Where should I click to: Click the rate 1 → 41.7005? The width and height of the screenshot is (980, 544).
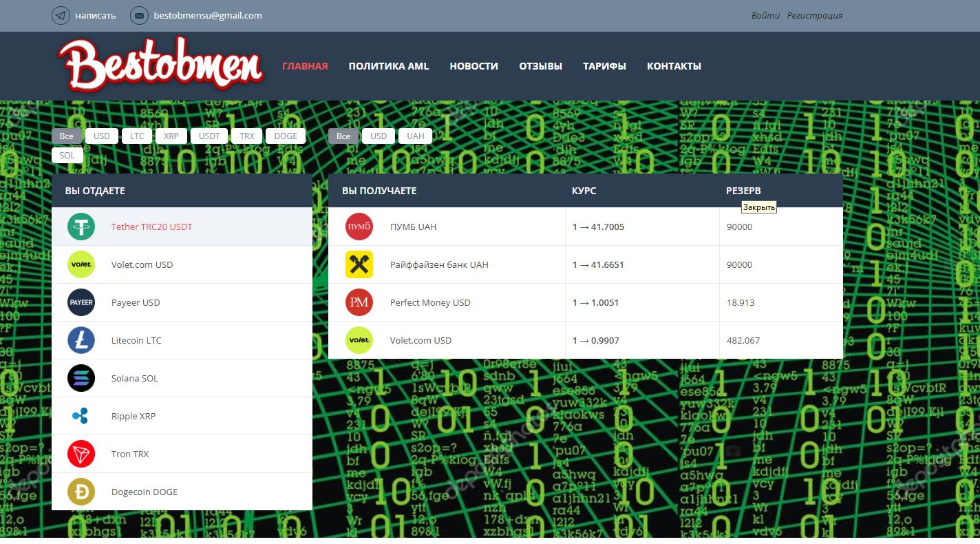click(598, 227)
